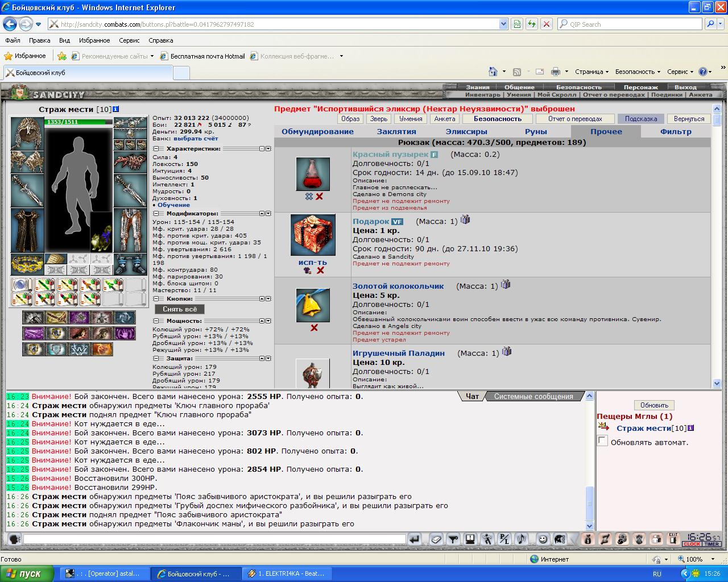Click gift icon next to Подарок mass

point(465,219)
